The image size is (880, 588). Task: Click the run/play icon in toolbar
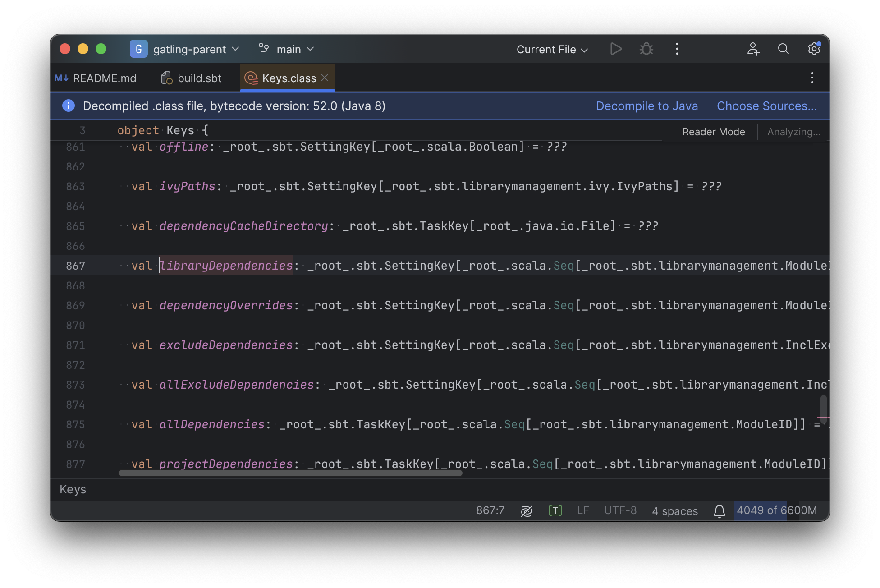[x=614, y=49]
